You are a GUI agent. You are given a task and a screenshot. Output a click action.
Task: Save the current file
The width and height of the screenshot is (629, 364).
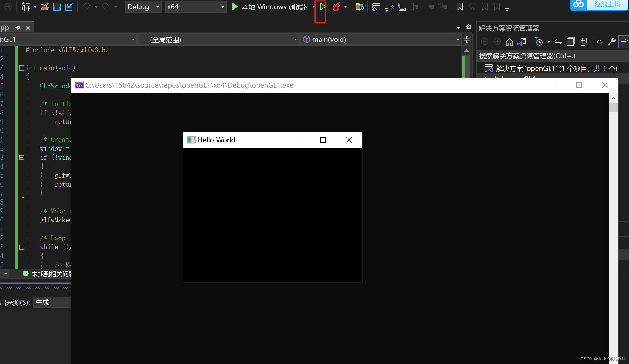pos(57,7)
